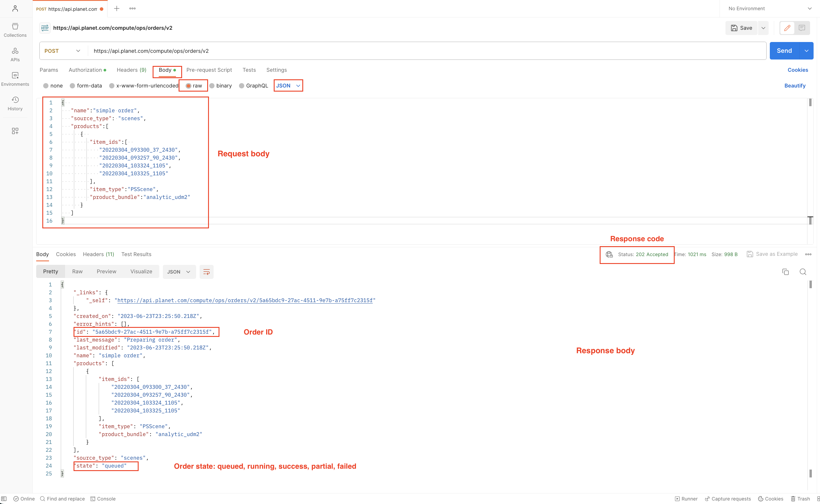Open the Pre-request Script tab
820x504 pixels.
click(x=209, y=70)
